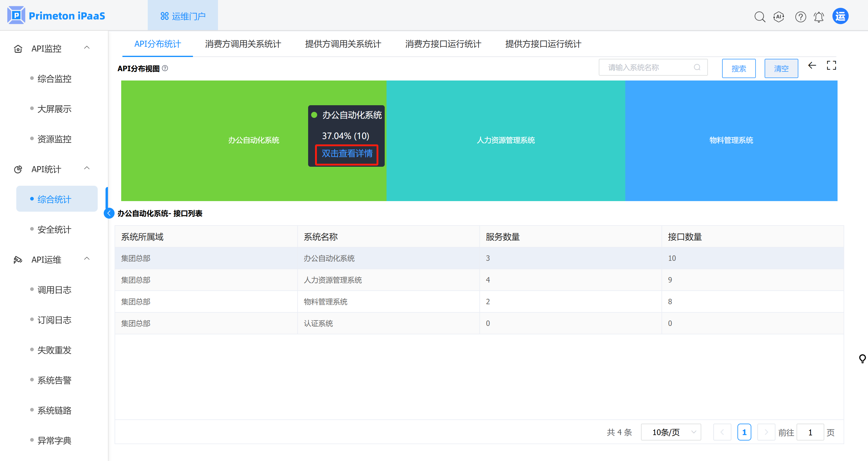
Task: Click the info icon beside API分布视图
Action: click(x=165, y=68)
